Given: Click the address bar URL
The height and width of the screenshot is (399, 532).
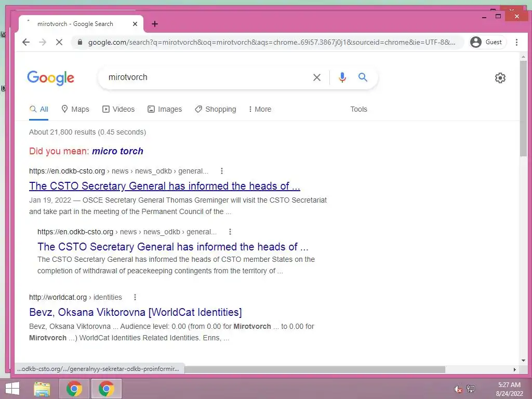Looking at the screenshot, I should tap(271, 42).
